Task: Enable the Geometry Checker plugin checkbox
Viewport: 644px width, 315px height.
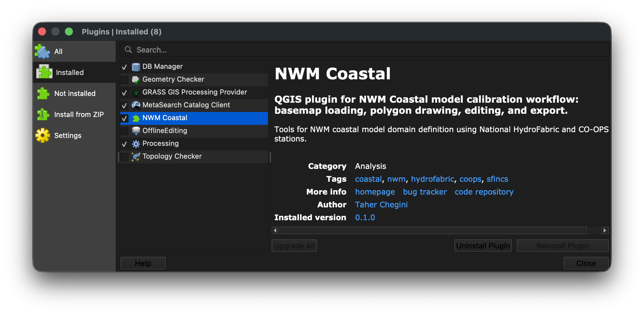Action: pyautogui.click(x=124, y=80)
